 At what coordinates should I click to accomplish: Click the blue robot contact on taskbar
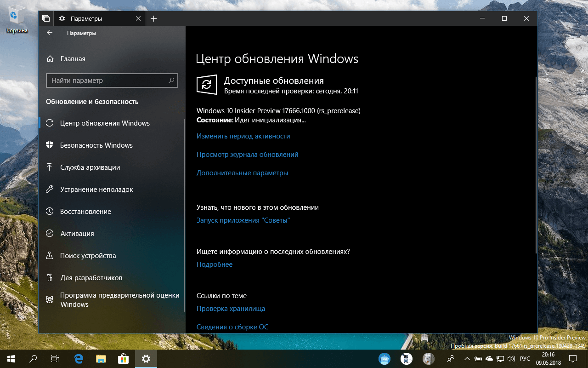coord(384,359)
